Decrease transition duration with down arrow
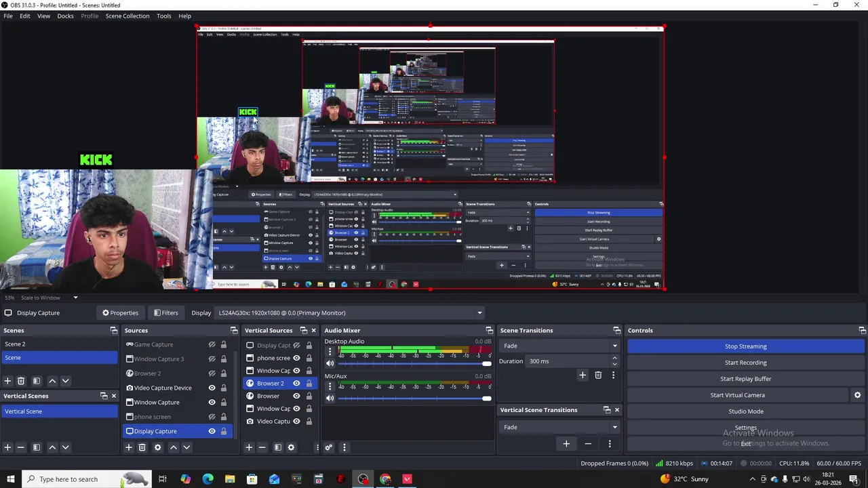Screen dimensions: 868x488 tap(614, 364)
